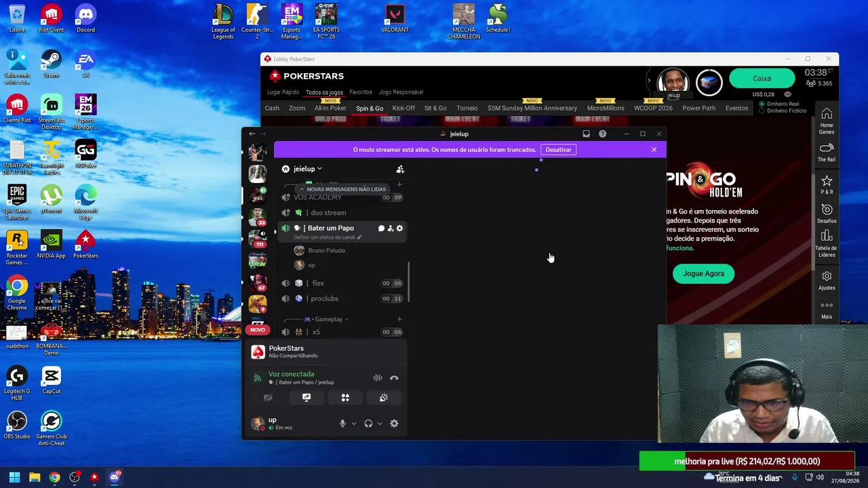The height and width of the screenshot is (488, 868).
Task: Open the Favoritos section
Action: [361, 92]
